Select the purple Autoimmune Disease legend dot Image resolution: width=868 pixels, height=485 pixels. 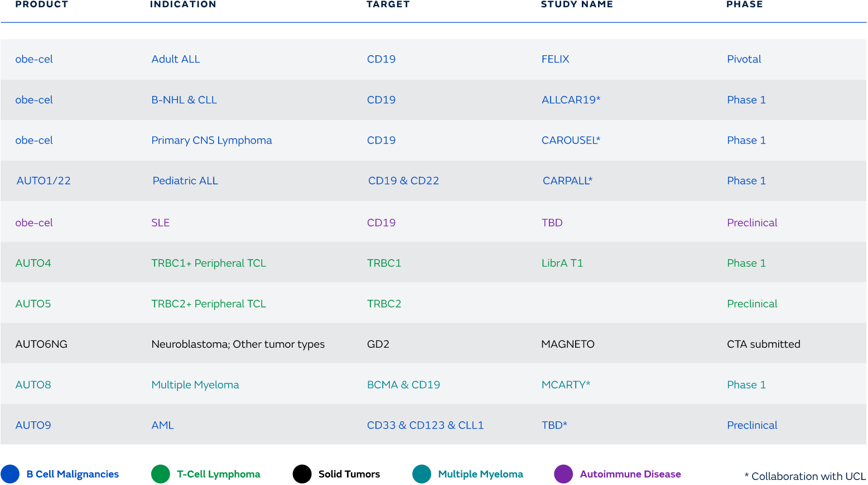coord(563,474)
